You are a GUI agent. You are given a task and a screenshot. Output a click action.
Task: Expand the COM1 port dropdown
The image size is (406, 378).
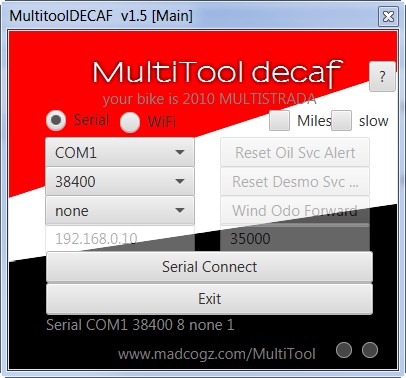[x=120, y=153]
